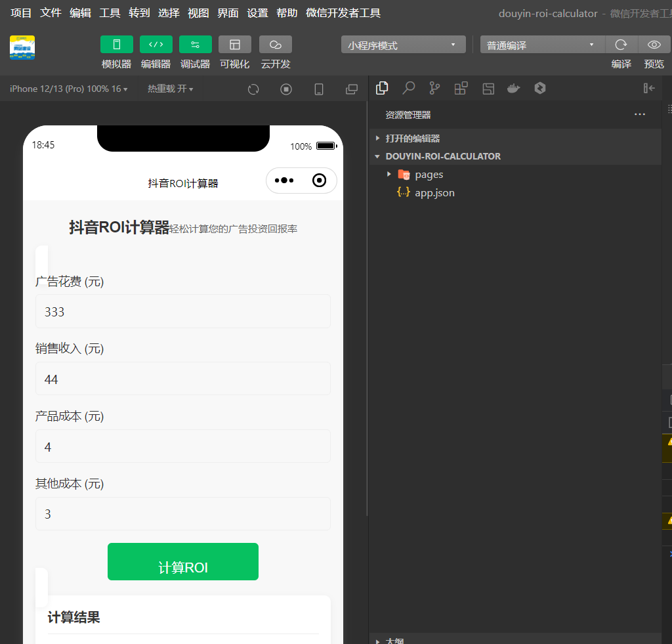
Task: Collapse the sidebar panel icon
Action: (x=649, y=89)
